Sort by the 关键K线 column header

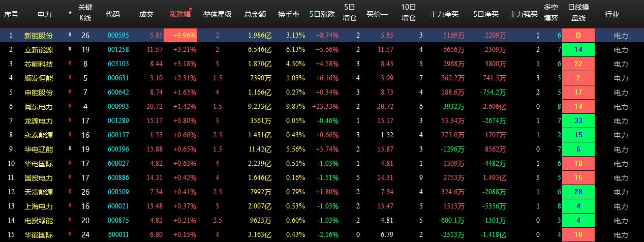85,12
